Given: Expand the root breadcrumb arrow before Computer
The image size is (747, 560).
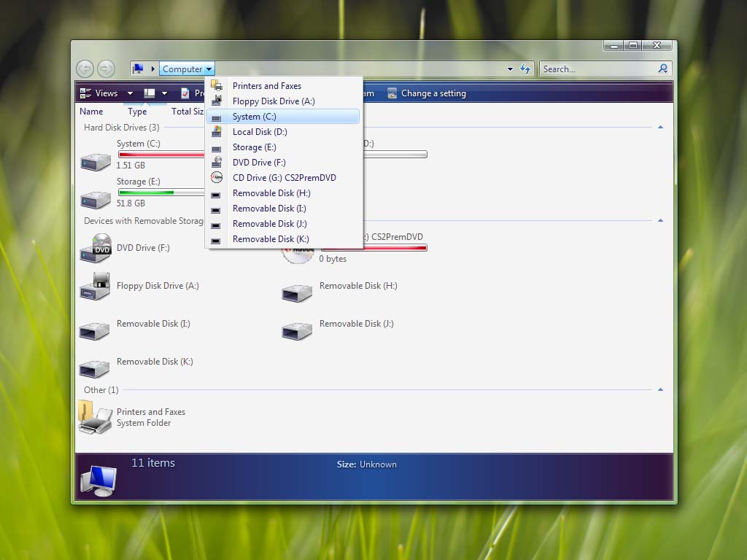Looking at the screenshot, I should coord(153,69).
